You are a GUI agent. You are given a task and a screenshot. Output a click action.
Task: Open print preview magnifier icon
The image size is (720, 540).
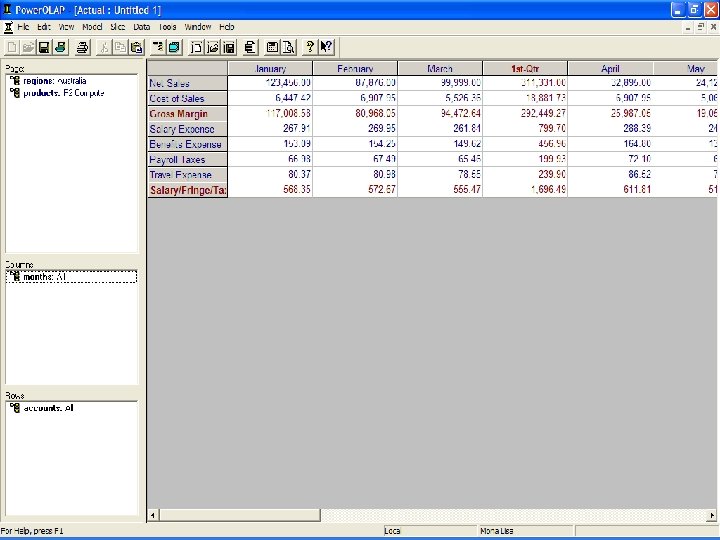(288, 47)
